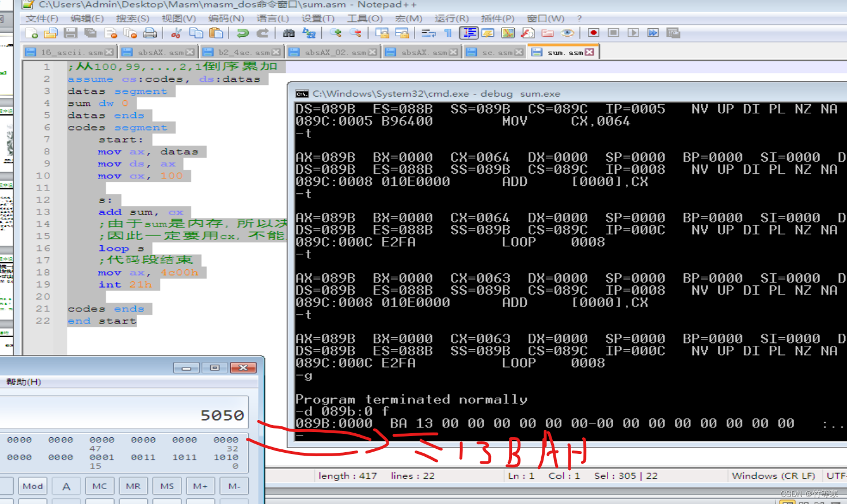Copy selection using toolbar icon
847x504 pixels.
tap(196, 33)
